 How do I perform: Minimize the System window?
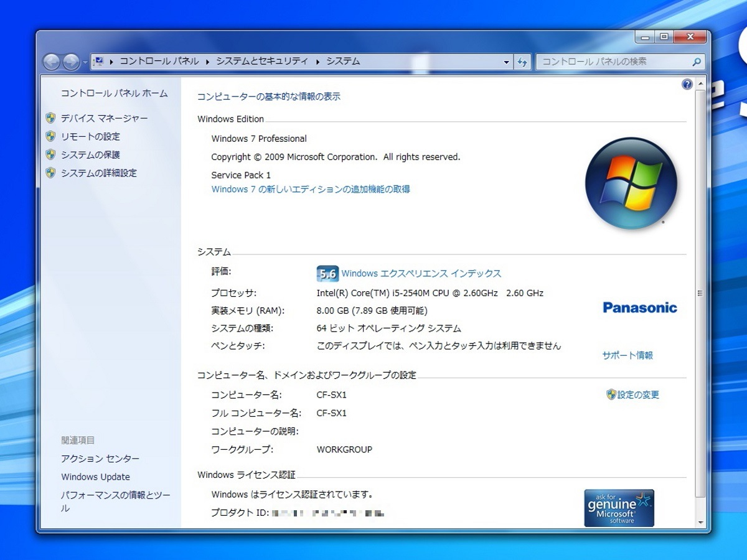pyautogui.click(x=645, y=37)
